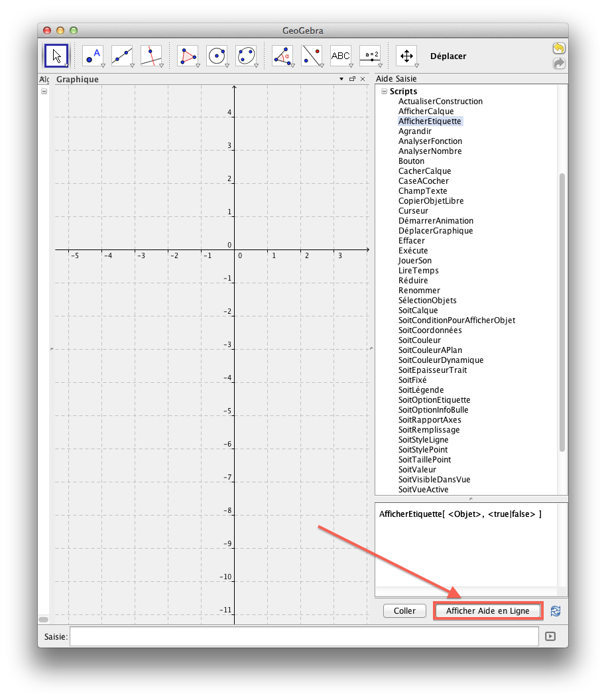Select AnalyserFonction command
606x700 pixels.
pyautogui.click(x=430, y=141)
